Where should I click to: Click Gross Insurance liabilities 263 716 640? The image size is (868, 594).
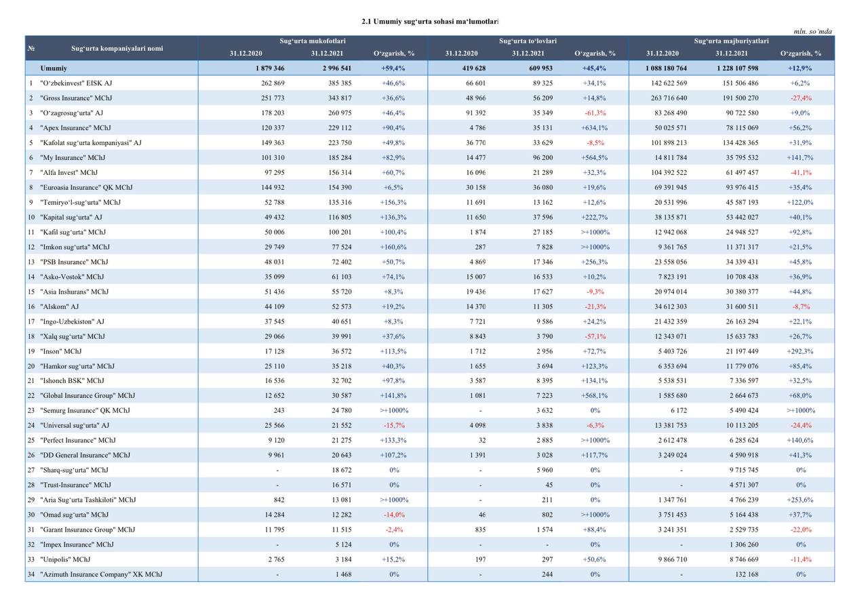pyautogui.click(x=667, y=98)
